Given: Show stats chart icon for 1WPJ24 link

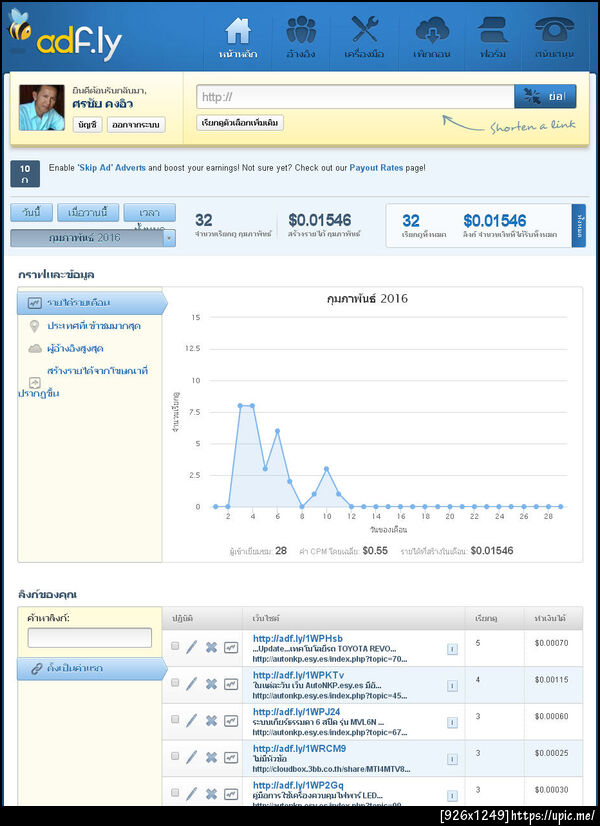Looking at the screenshot, I should [231, 720].
